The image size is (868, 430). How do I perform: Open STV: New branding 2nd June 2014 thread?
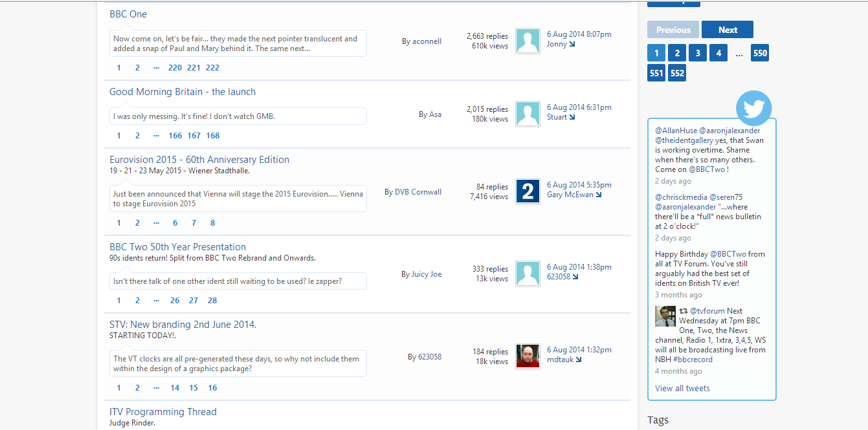click(183, 325)
